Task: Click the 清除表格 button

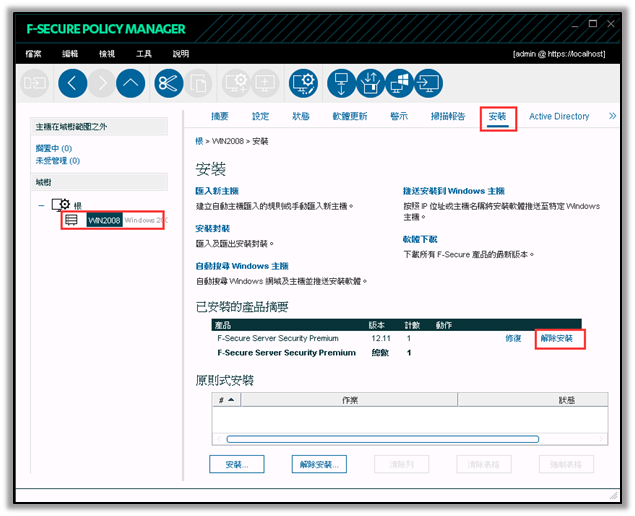Action: click(484, 464)
